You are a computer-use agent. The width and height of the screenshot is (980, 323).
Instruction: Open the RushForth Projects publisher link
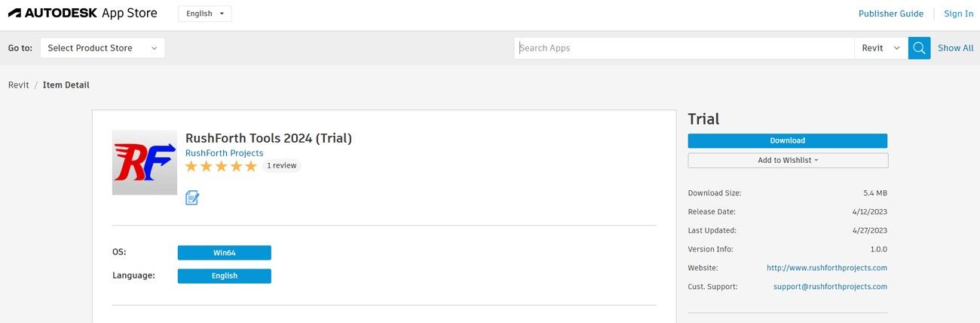pyautogui.click(x=224, y=153)
